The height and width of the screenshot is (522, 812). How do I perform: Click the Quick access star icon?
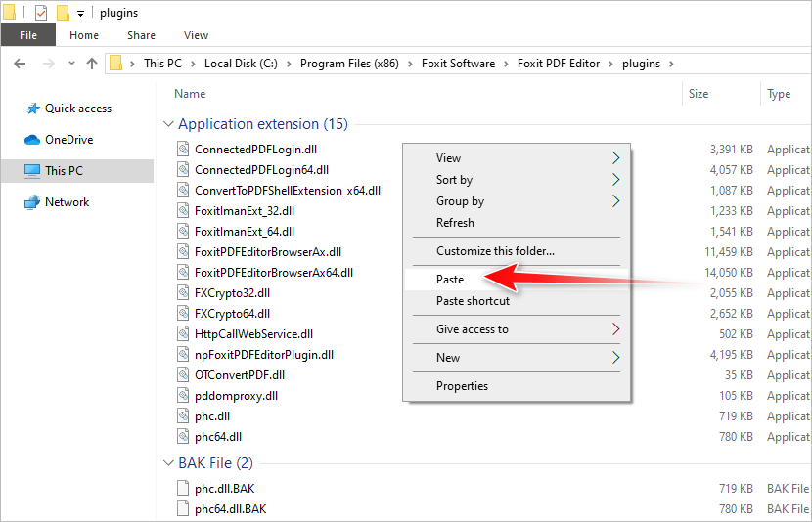point(32,109)
